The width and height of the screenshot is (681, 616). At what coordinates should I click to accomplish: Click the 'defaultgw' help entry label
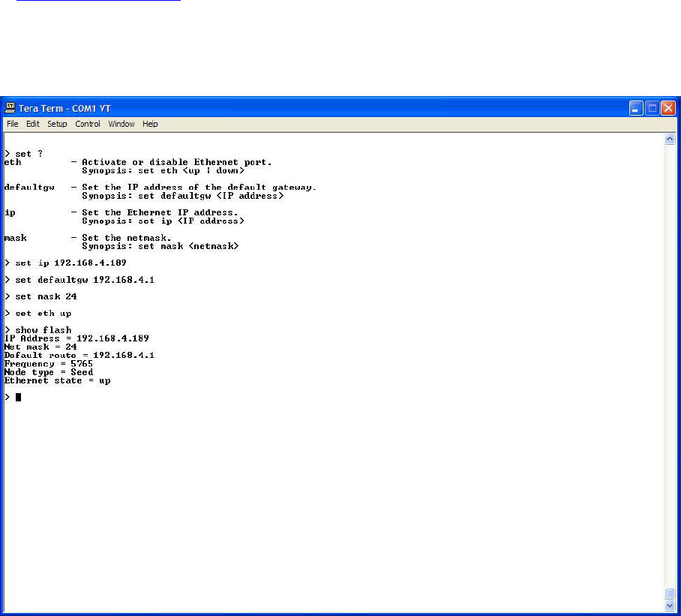click(x=29, y=188)
